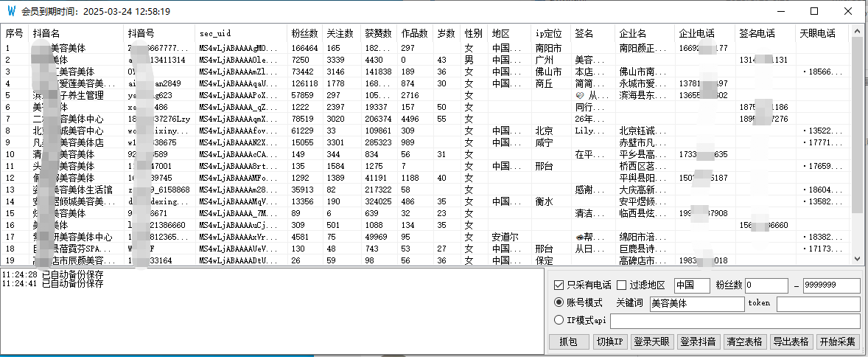Image resolution: width=868 pixels, height=357 pixels.
Task: Sort by the 抖音号 column header
Action: pyautogui.click(x=159, y=33)
